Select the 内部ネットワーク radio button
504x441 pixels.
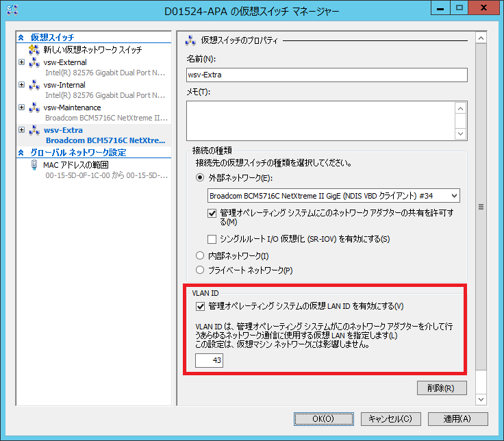(200, 255)
